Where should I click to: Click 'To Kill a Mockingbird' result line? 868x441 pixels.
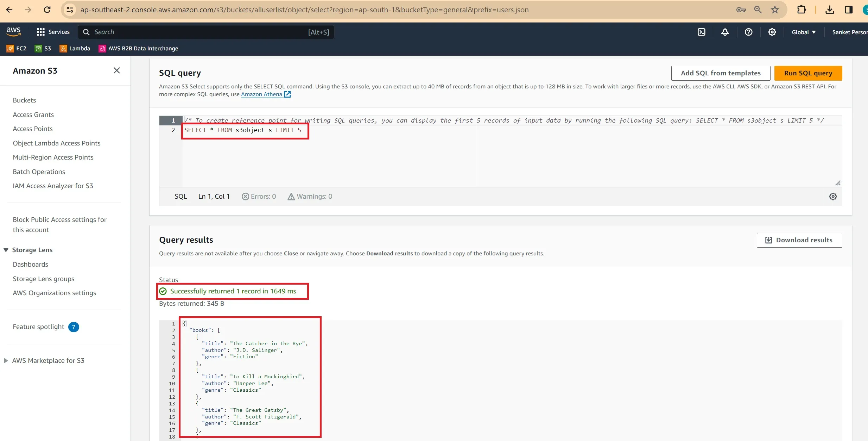coord(253,377)
